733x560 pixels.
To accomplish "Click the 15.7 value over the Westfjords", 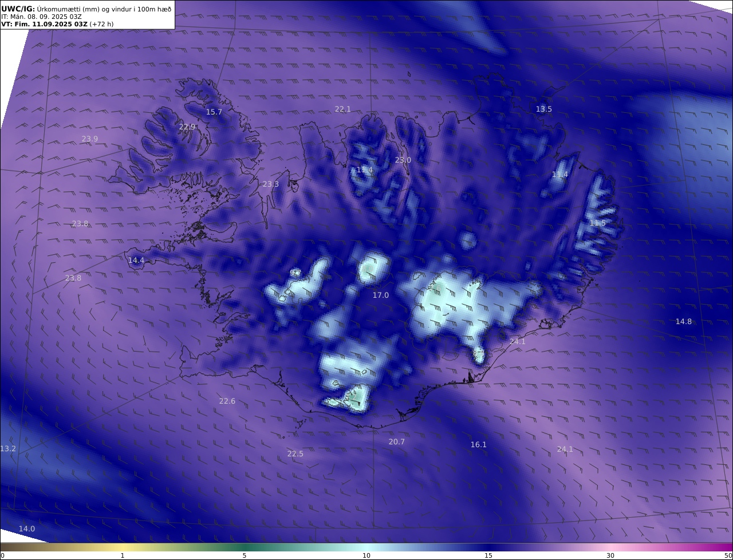I will coord(214,112).
